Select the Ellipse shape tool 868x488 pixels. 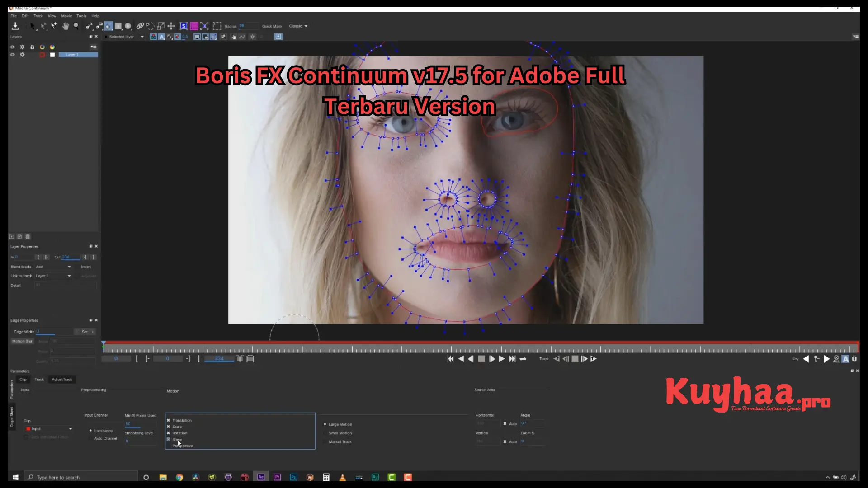point(128,26)
